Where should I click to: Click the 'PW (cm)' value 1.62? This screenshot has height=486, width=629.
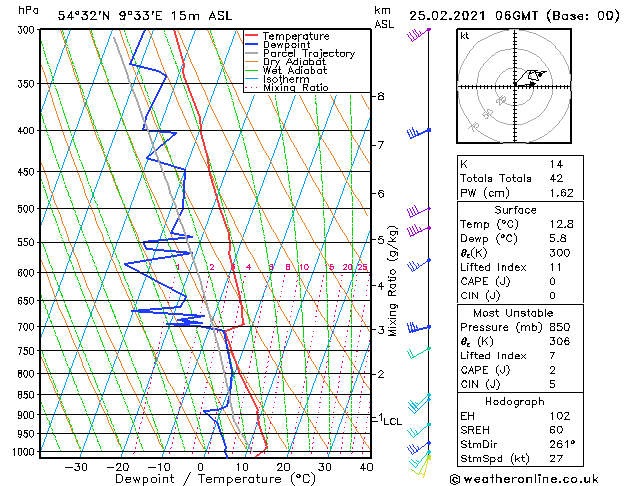pos(562,193)
